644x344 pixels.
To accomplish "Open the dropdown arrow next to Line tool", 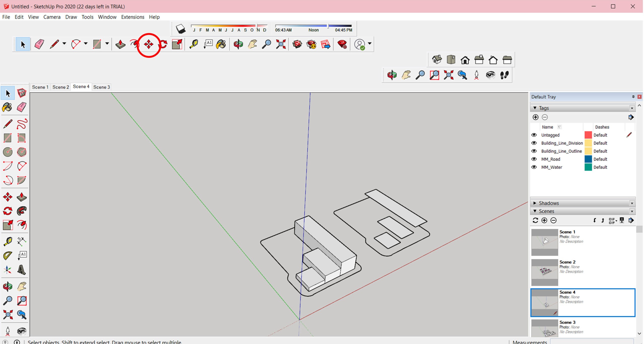I will point(64,44).
